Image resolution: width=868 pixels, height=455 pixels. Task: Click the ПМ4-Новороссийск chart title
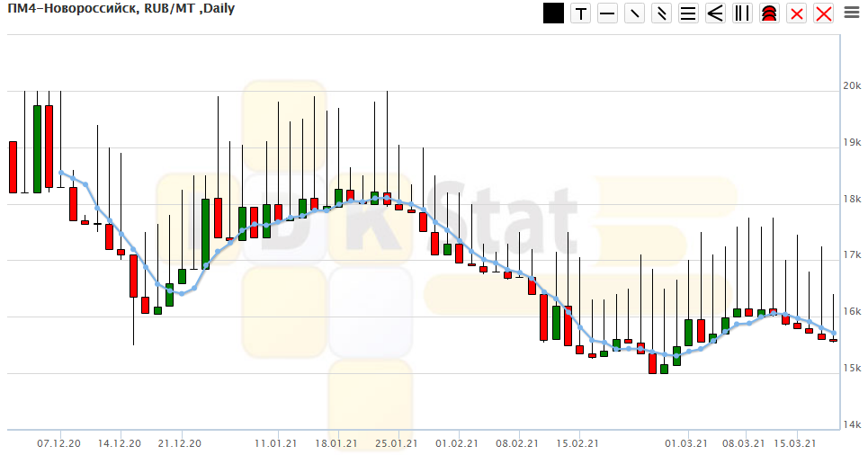point(119,10)
